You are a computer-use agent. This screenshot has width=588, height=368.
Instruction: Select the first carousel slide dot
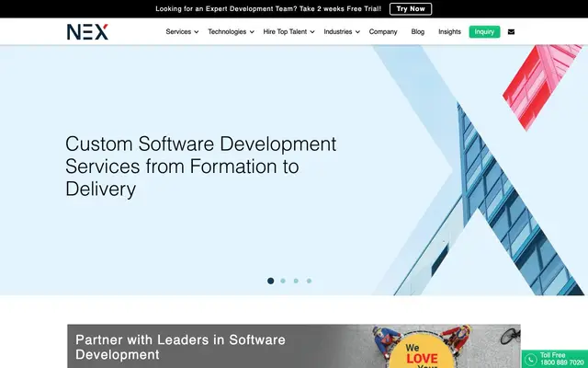pyautogui.click(x=271, y=281)
